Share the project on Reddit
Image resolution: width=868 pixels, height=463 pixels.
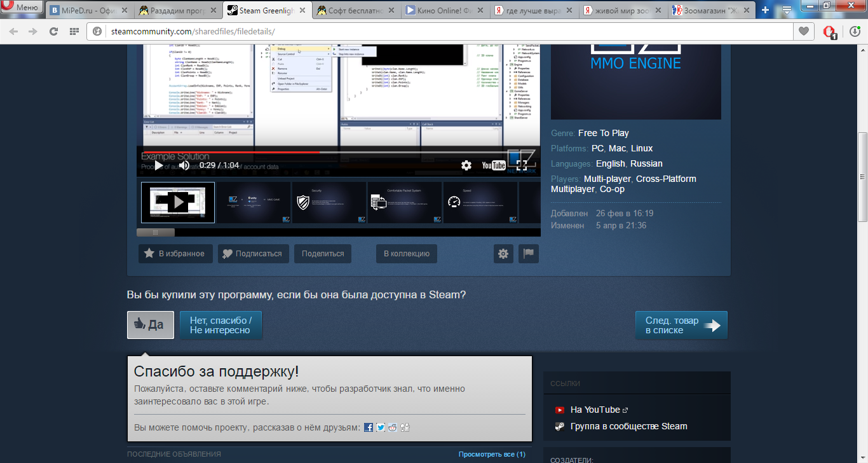coord(393,427)
